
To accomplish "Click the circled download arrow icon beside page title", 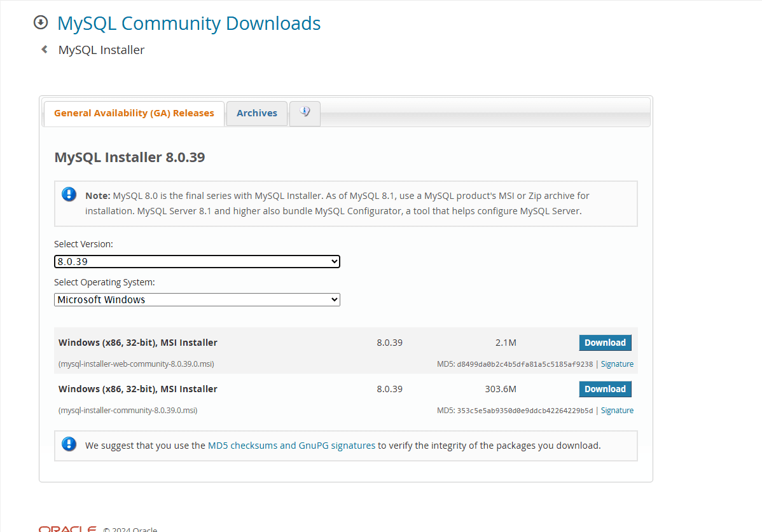I will pyautogui.click(x=40, y=22).
